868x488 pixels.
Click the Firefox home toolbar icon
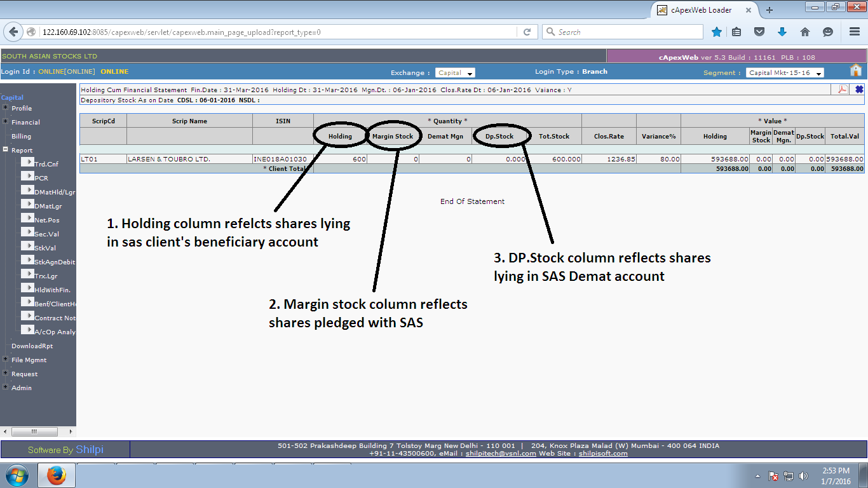tap(805, 32)
